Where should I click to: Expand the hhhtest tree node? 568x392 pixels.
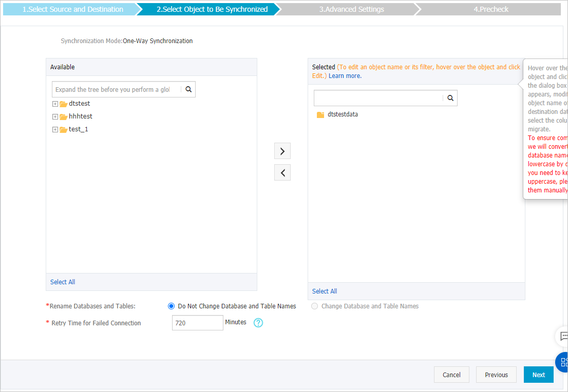[55, 116]
